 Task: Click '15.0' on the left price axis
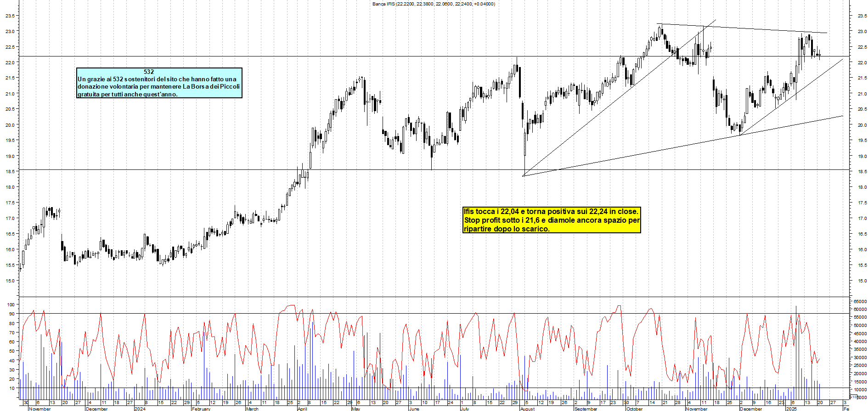click(x=10, y=281)
